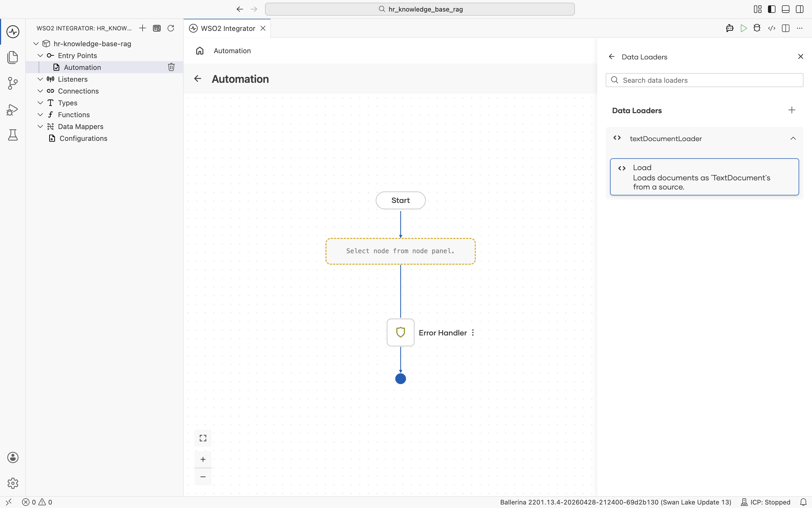Collapse the hr-knowledge-base-rag project node
Screen dimensions: 812x508
(x=36, y=44)
